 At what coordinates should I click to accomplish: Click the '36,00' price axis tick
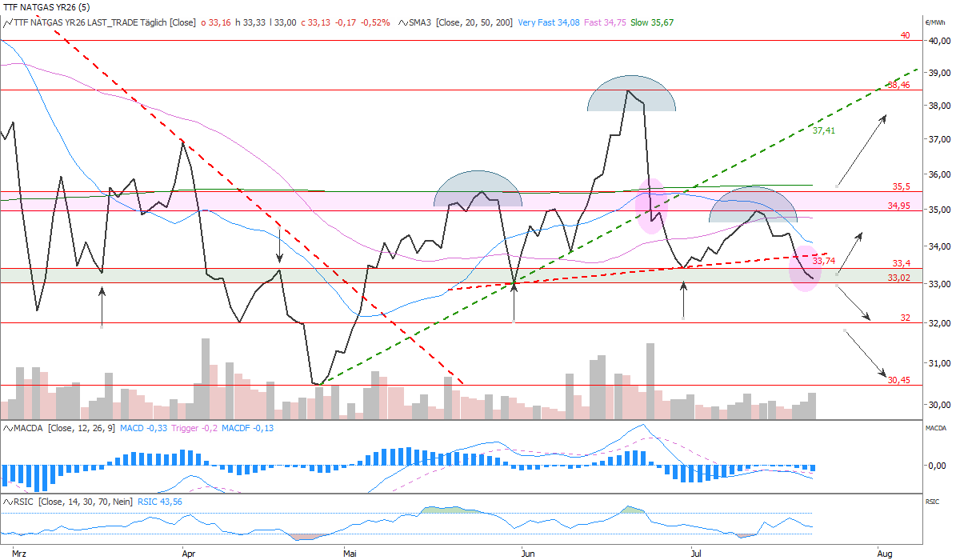point(938,174)
